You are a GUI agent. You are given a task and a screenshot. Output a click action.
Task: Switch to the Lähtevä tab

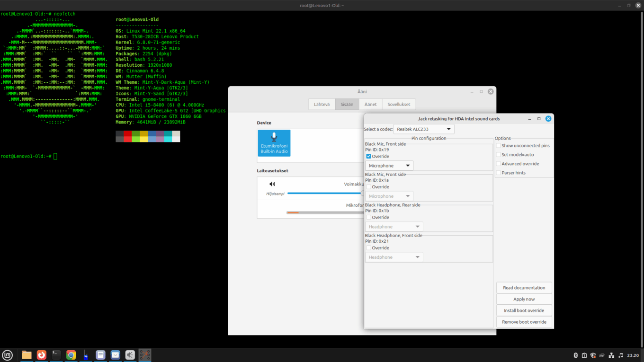pyautogui.click(x=322, y=104)
